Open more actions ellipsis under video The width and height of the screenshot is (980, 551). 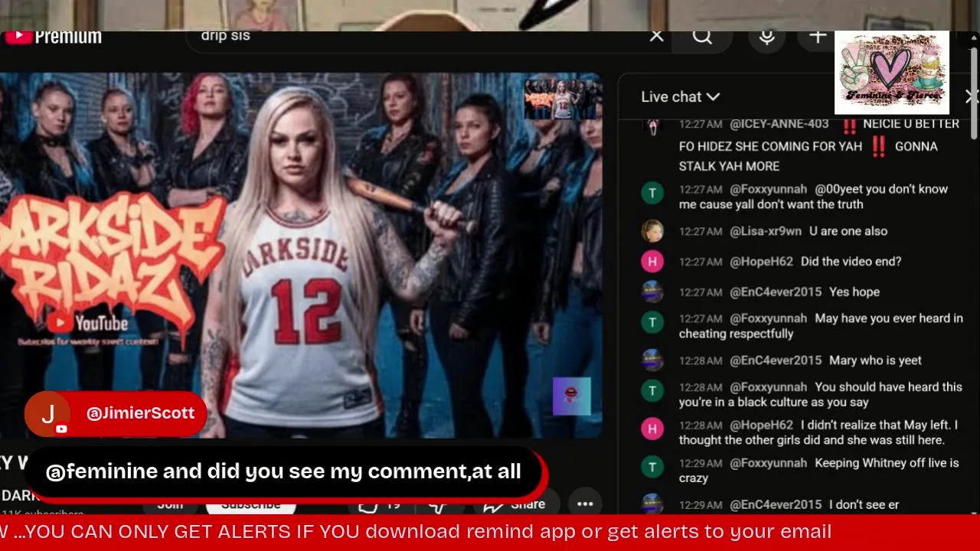click(x=585, y=504)
